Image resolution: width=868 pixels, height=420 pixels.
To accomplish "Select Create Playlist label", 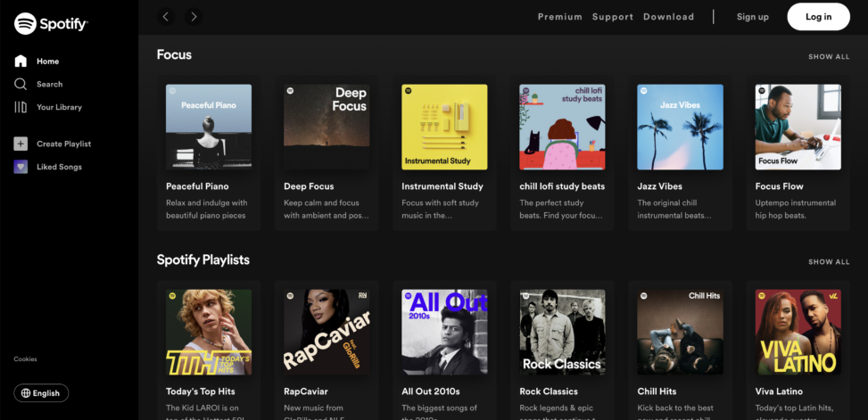I will point(63,144).
